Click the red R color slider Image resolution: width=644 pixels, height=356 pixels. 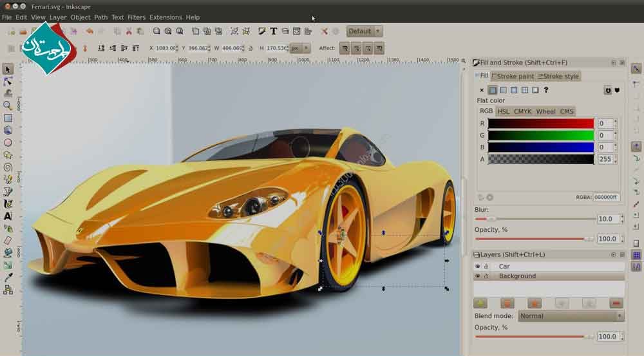pyautogui.click(x=541, y=123)
